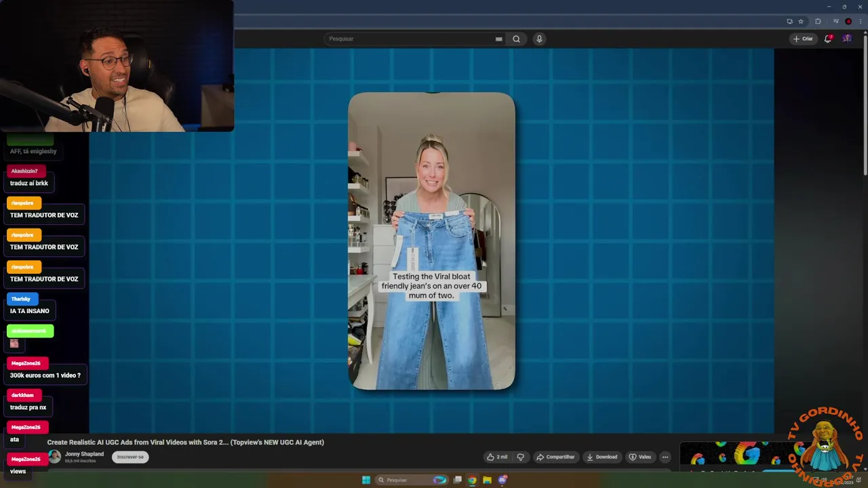
Task: Click the install app icon in the address bar
Action: (x=789, y=21)
